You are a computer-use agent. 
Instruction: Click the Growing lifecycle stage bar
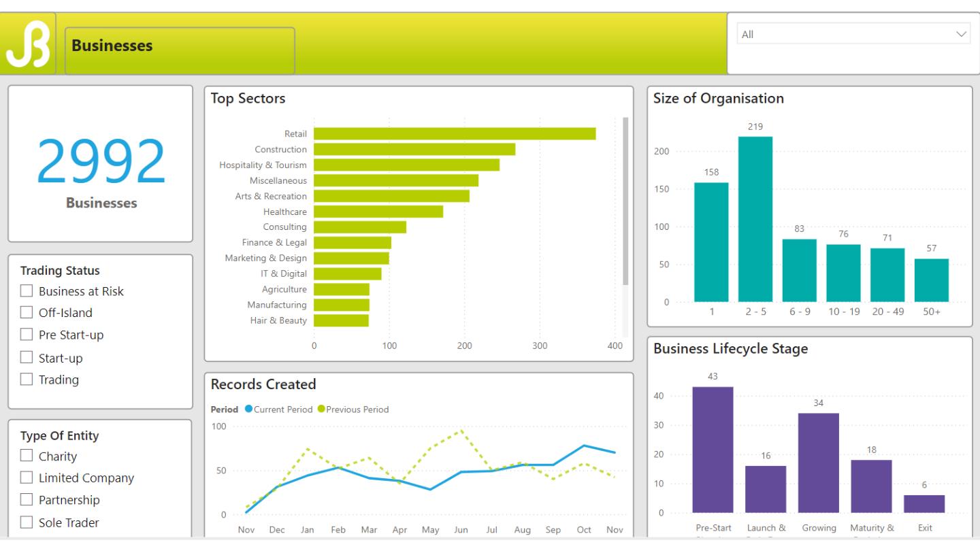coord(818,463)
